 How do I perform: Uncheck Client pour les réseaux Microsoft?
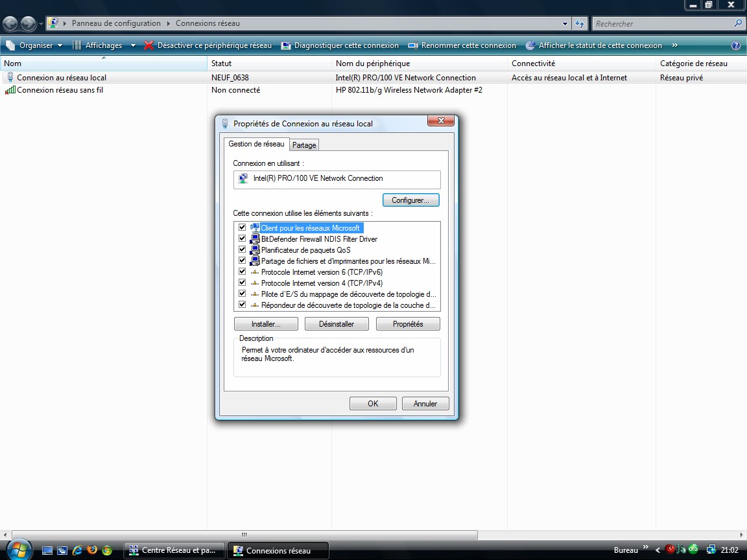[242, 227]
